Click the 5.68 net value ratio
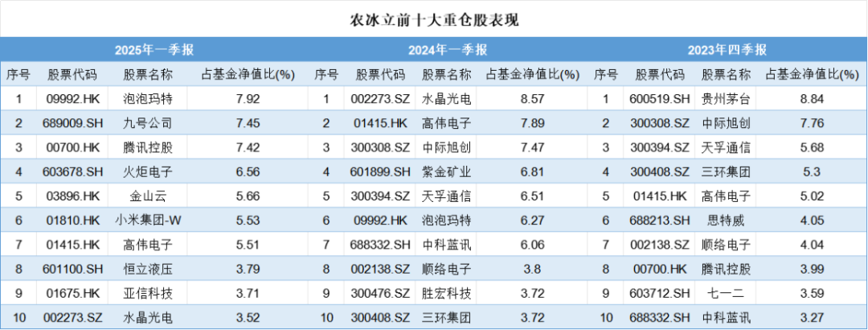The width and height of the screenshot is (868, 330). [812, 147]
